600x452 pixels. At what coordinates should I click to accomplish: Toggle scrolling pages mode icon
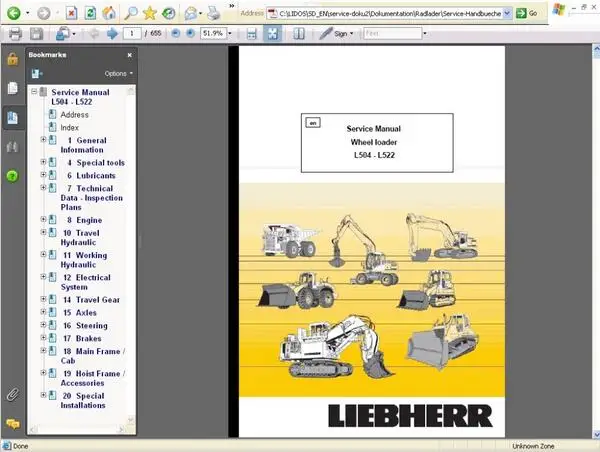pyautogui.click(x=251, y=34)
